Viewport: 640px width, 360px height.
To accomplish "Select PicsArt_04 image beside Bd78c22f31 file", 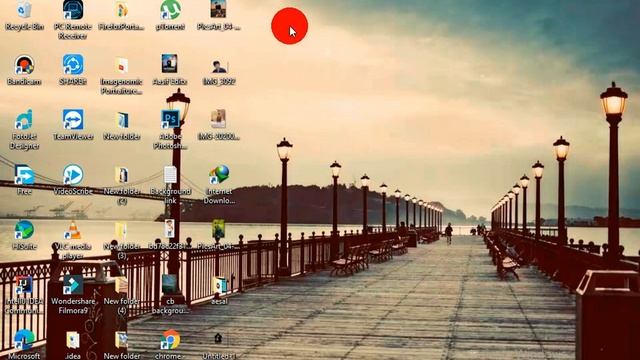I will (218, 229).
